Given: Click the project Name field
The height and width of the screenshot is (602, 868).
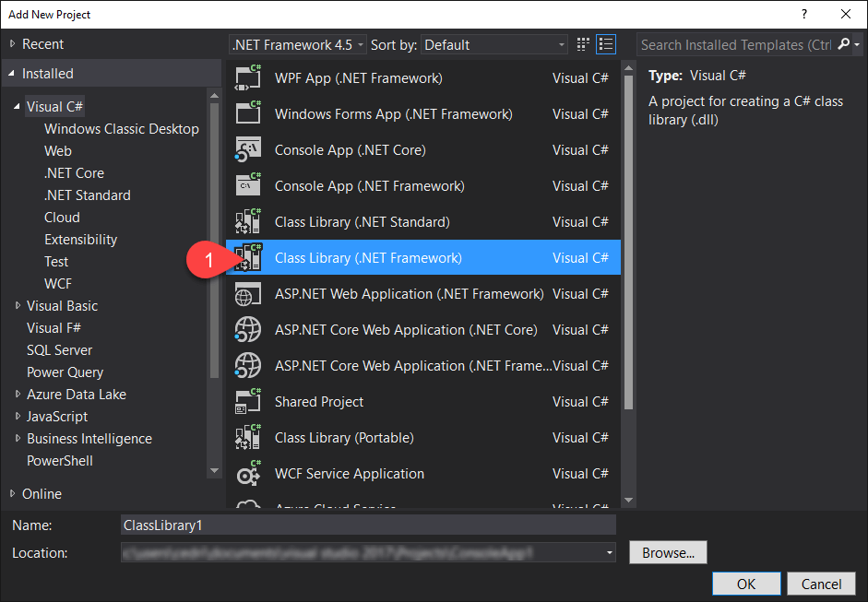Looking at the screenshot, I should click(368, 524).
